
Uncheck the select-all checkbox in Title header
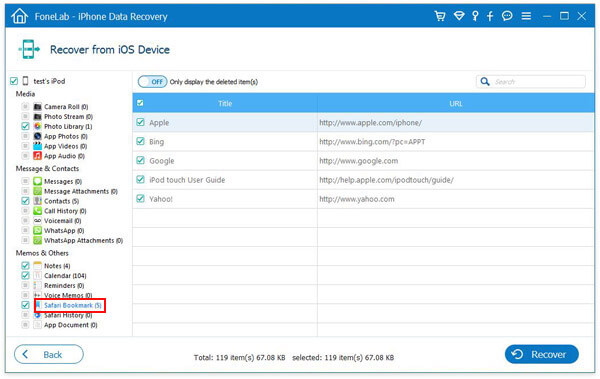pos(140,103)
